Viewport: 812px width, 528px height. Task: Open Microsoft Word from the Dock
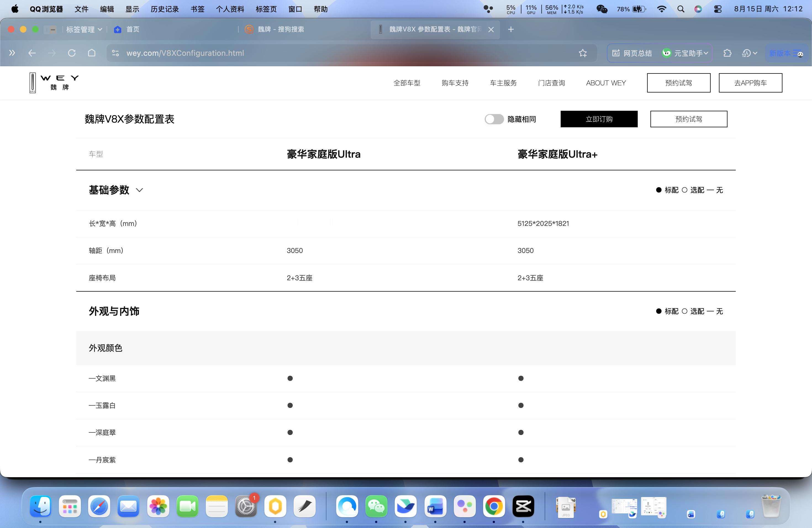coord(435,506)
